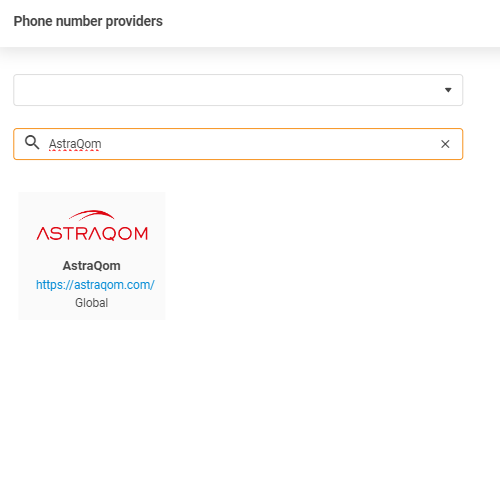The image size is (500, 500).
Task: Clear the search with the X icon
Action: pyautogui.click(x=445, y=144)
